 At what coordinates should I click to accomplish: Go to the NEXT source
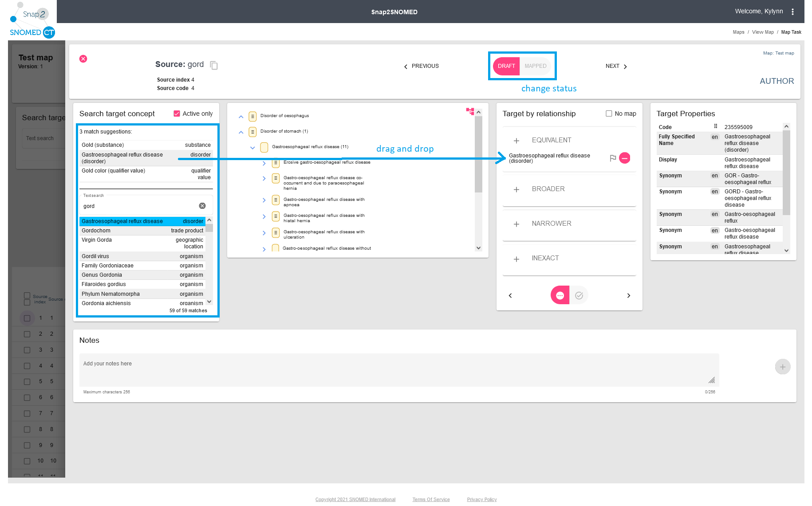tap(616, 66)
